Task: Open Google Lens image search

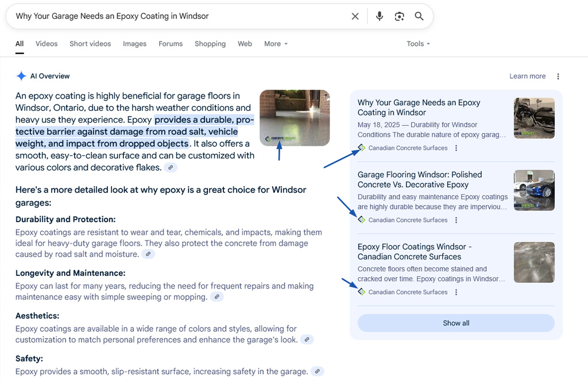Action: 399,16
